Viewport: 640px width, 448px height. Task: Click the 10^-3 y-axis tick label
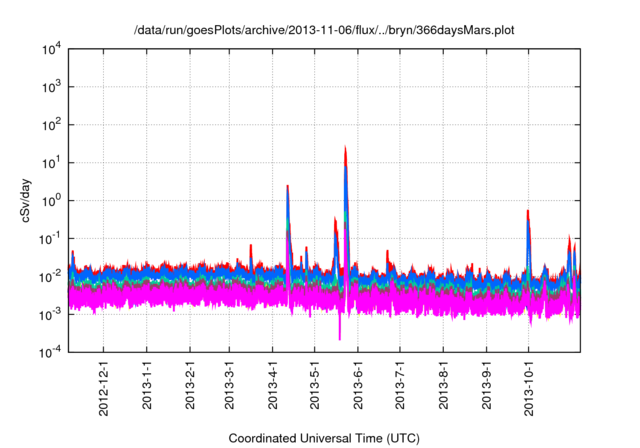point(50,315)
